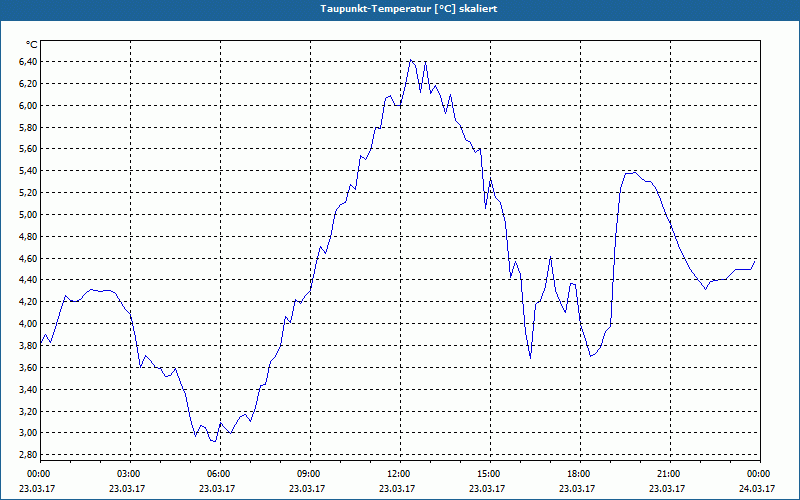Click the title 'Taupunkt-Temperatur [°C] skaliert'
800x500 pixels.
409,9
